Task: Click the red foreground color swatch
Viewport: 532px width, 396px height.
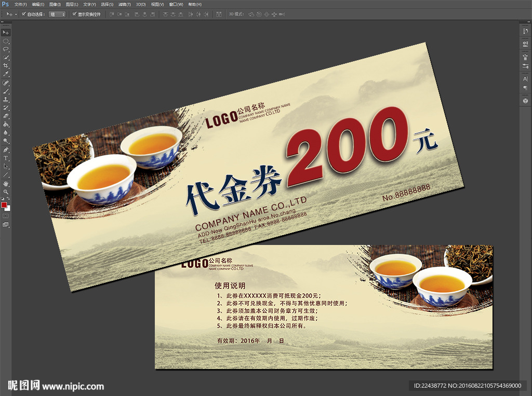Action: point(4,205)
